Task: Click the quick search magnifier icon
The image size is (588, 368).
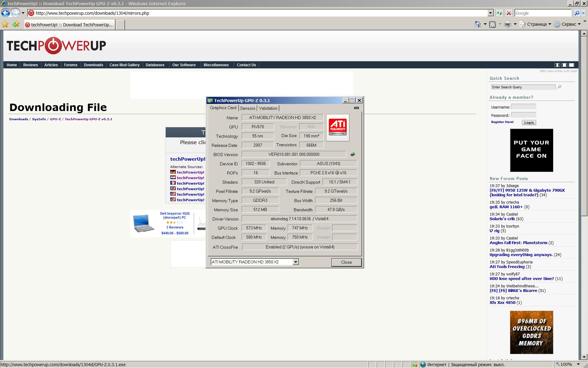Action: tap(559, 87)
